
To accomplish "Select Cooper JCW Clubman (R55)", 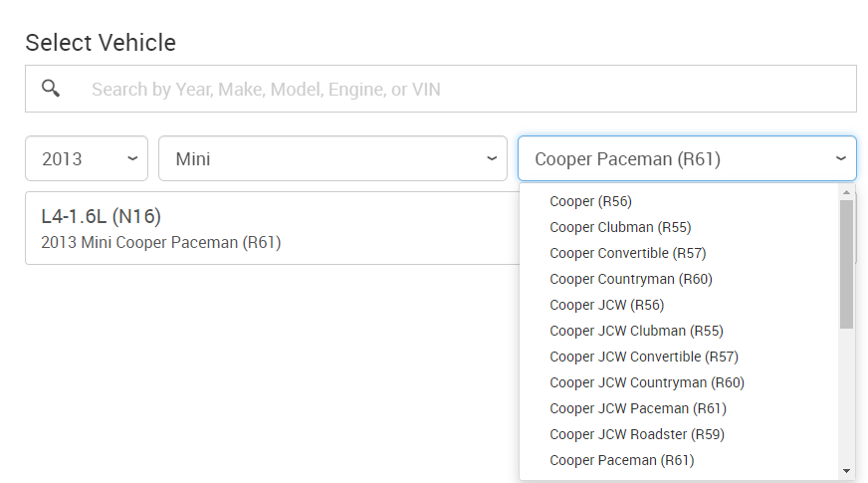I will pyautogui.click(x=636, y=331).
